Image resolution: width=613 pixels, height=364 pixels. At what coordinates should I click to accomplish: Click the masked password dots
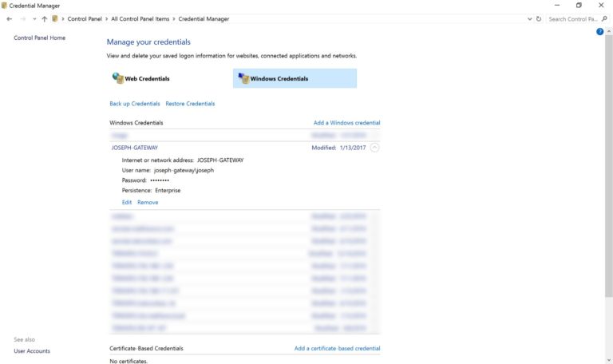click(160, 180)
